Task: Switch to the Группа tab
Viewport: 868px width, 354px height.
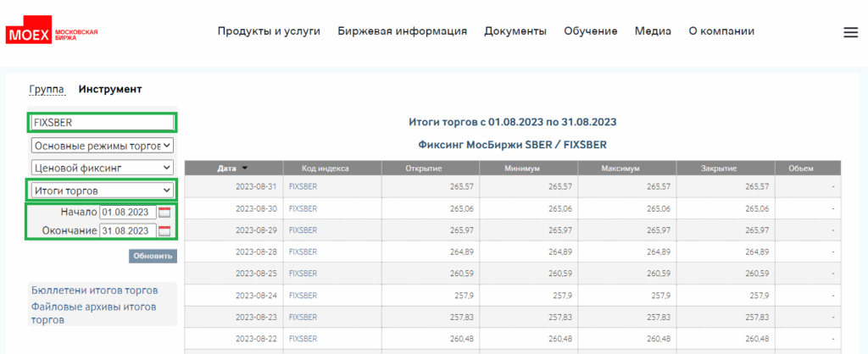Action: 47,89
